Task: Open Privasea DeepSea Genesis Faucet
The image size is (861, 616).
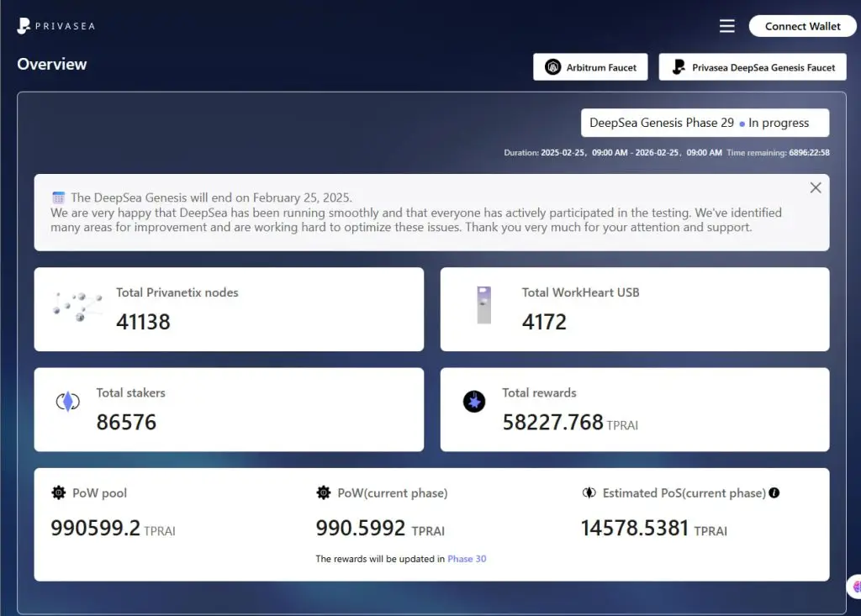Action: pos(753,67)
